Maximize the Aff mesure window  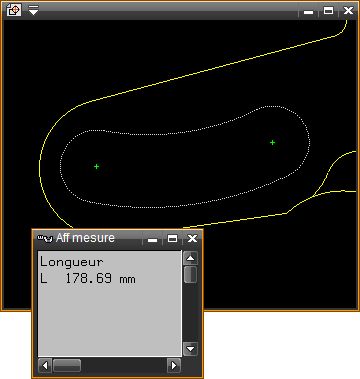[172, 239]
